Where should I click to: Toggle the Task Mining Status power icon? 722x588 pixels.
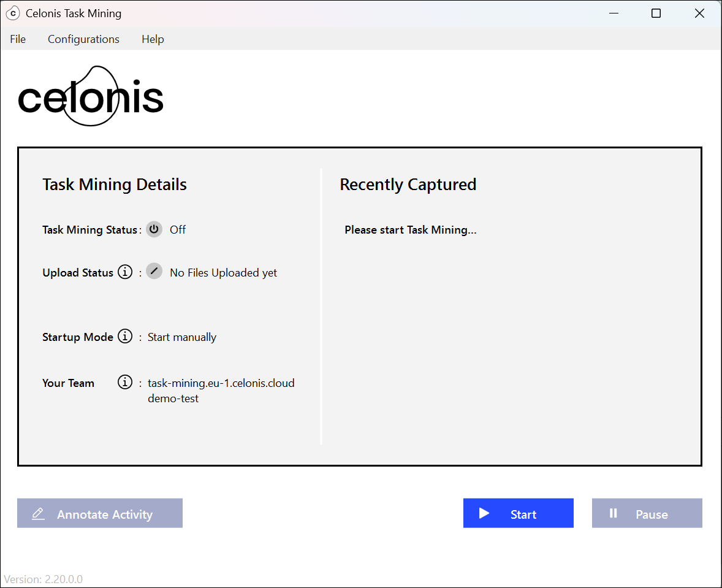click(154, 229)
